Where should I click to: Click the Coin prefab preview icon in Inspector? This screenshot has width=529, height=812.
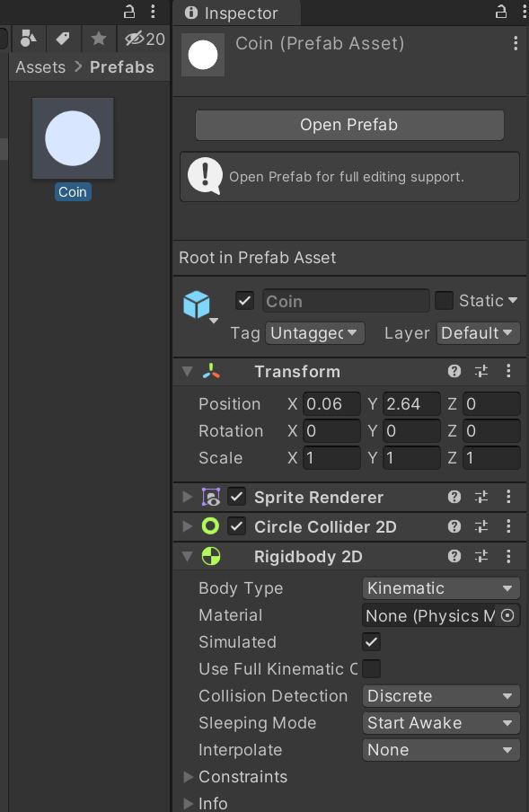pyautogui.click(x=203, y=55)
